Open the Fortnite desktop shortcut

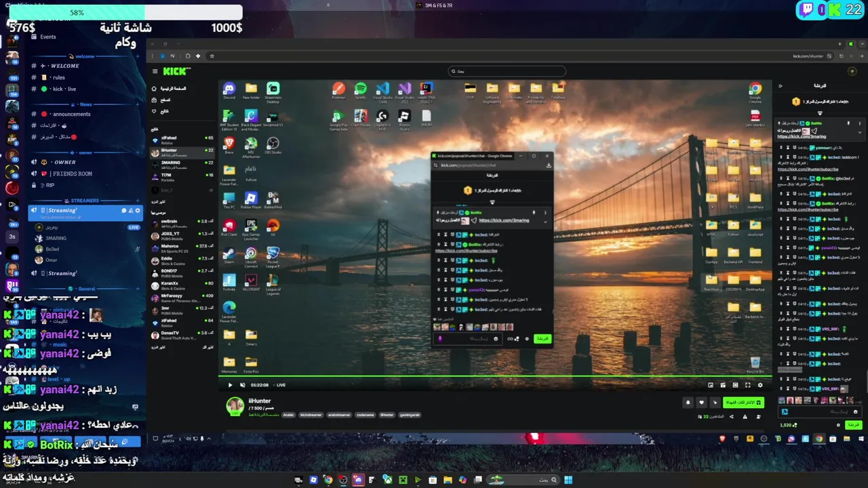pos(229,283)
